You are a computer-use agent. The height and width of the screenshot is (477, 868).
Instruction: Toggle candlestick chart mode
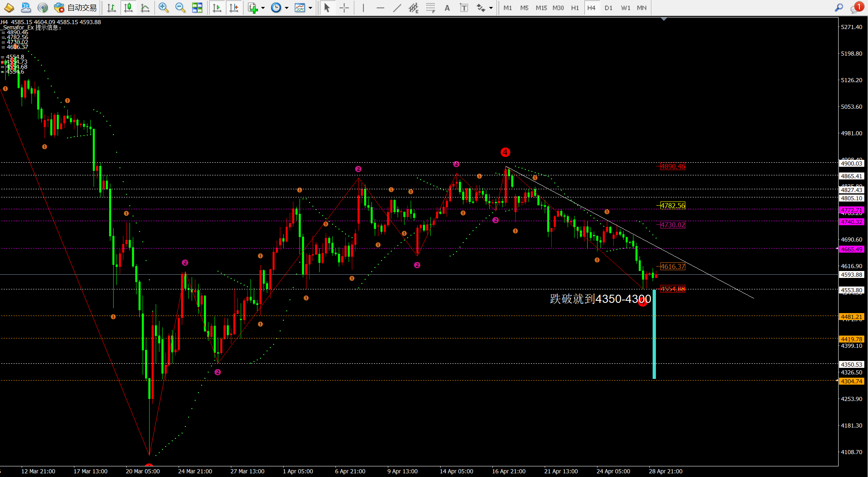tap(128, 8)
